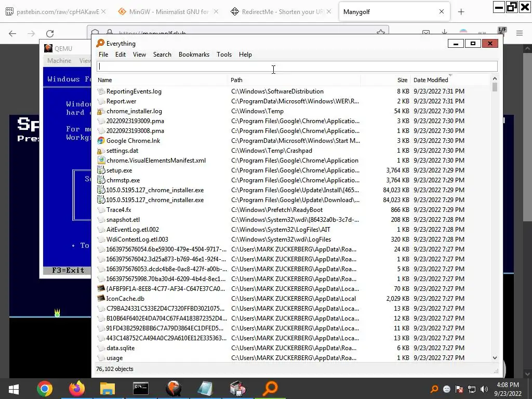
Task: Select the Google Chrome.lnk shortcut icon
Action: pos(101,141)
